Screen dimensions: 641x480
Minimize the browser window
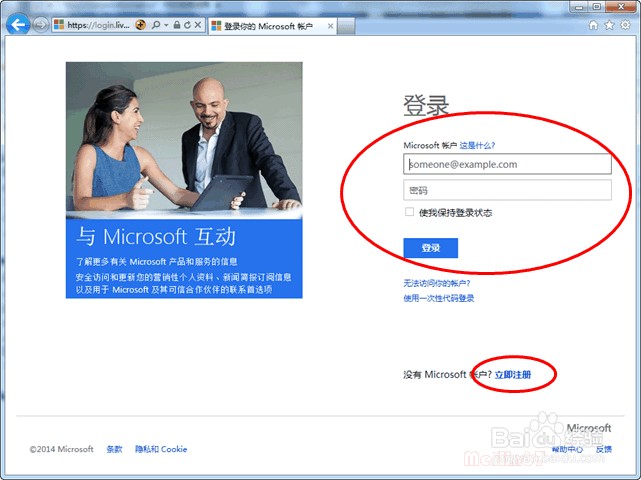(x=579, y=7)
